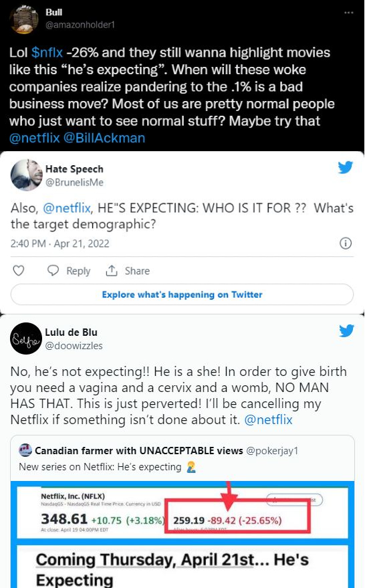Screen dimensions: 365x588
Task: Open @doowizzles profile handle
Action: click(74, 346)
